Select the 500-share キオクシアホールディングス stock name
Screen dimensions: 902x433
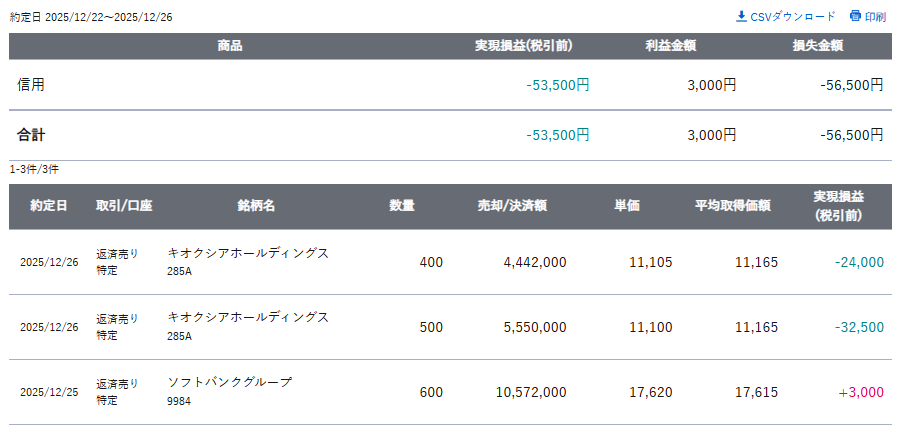[248, 317]
